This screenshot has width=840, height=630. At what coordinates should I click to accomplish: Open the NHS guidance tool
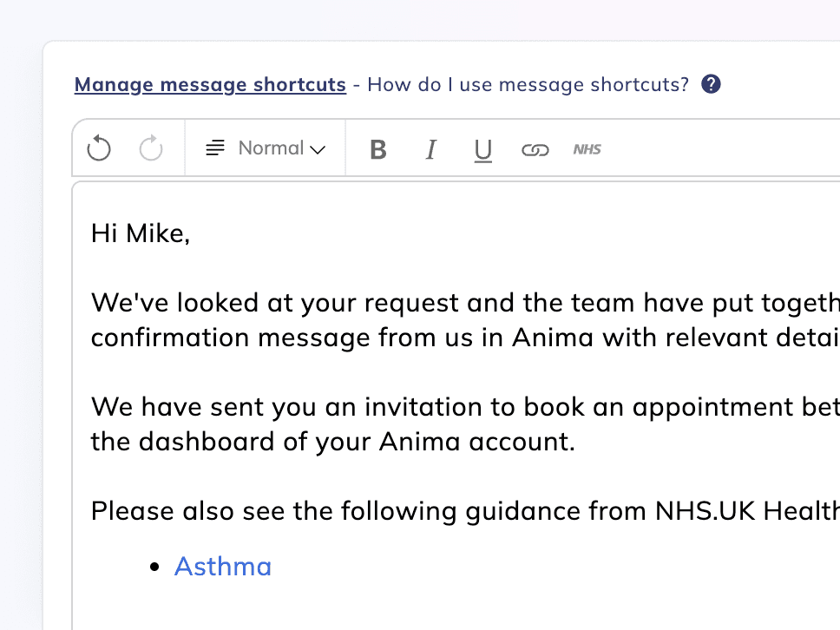[x=587, y=149]
